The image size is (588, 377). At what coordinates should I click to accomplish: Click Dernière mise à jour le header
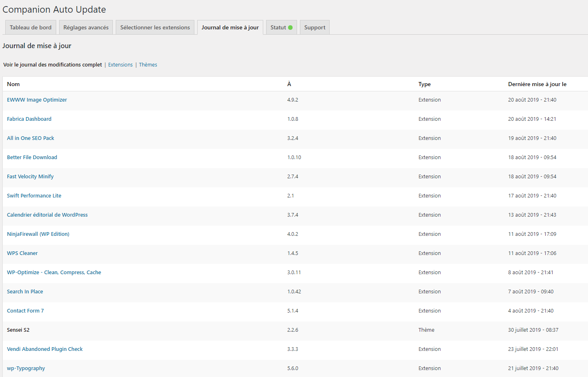(x=537, y=84)
